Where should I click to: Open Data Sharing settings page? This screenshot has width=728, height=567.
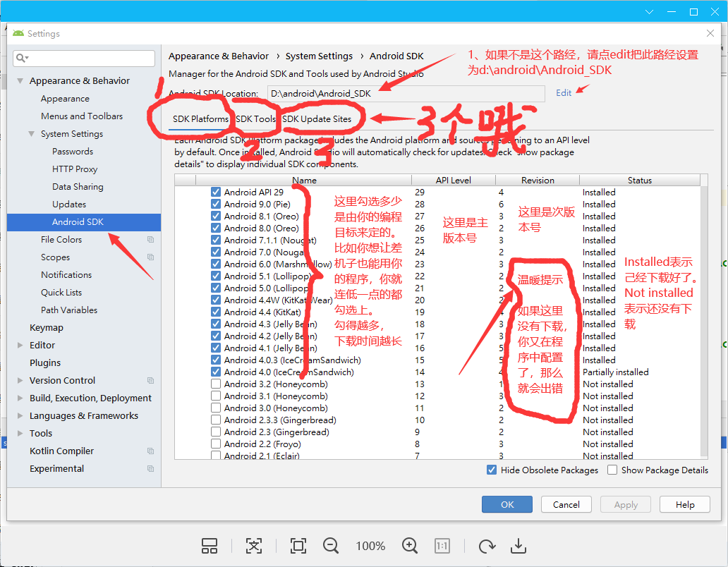click(78, 186)
